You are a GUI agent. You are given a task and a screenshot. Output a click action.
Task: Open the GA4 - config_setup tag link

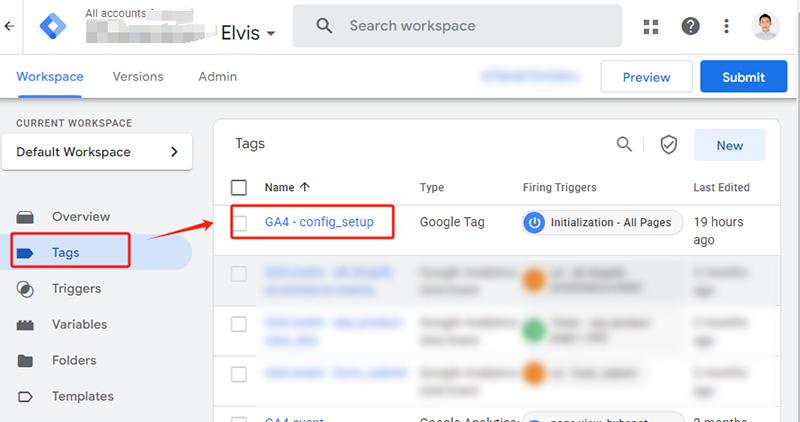319,222
